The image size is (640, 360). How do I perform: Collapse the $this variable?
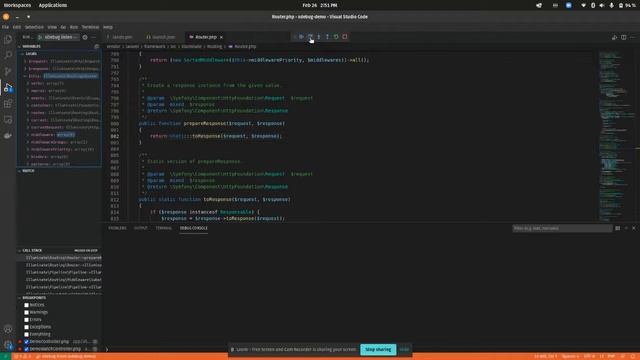25,76
